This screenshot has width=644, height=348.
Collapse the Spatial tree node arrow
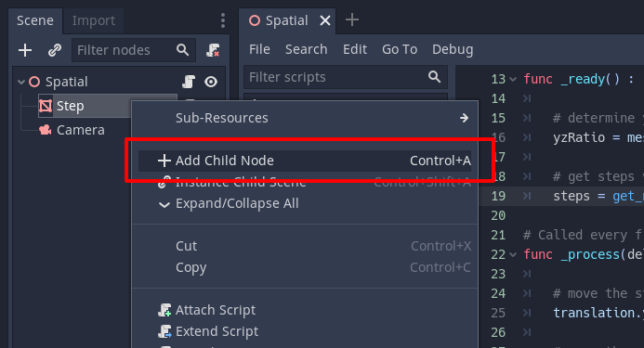pos(21,82)
